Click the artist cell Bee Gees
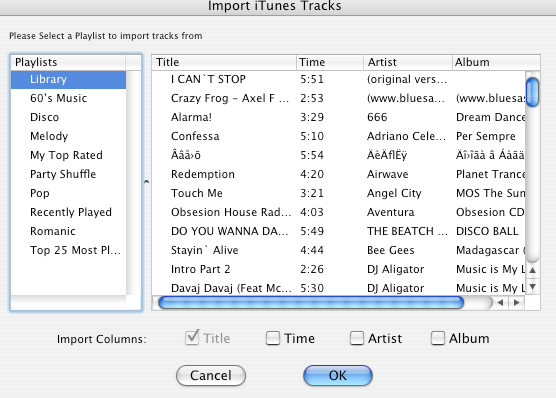The image size is (556, 398). pyautogui.click(x=391, y=250)
